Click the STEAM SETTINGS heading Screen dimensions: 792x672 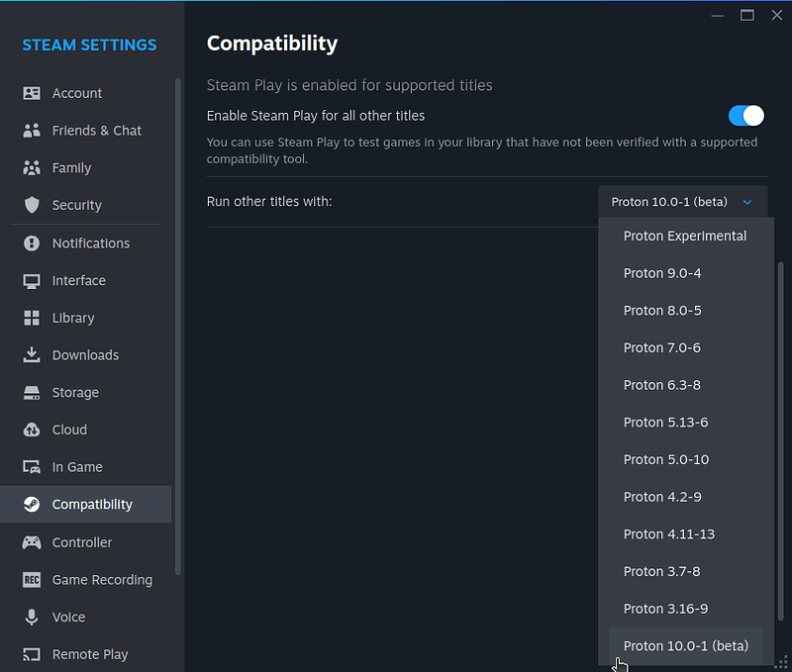[x=89, y=45]
